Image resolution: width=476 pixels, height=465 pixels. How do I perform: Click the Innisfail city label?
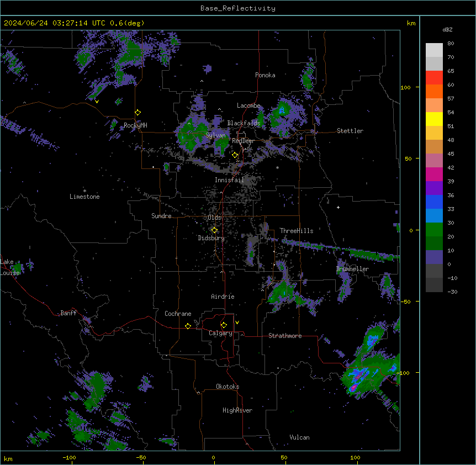click(229, 180)
